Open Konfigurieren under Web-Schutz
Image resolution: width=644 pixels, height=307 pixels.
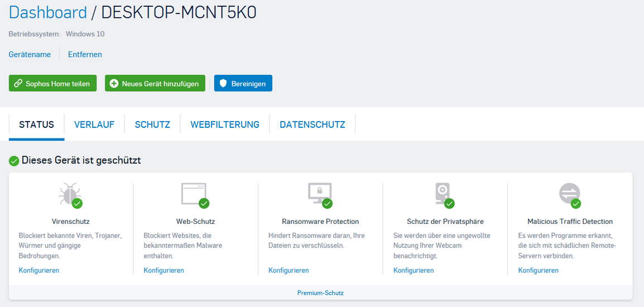164,270
